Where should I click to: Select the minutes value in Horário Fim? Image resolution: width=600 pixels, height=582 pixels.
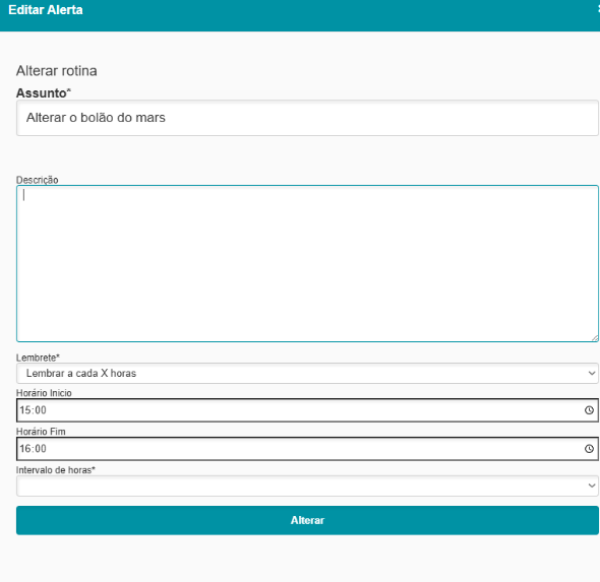[x=41, y=449]
